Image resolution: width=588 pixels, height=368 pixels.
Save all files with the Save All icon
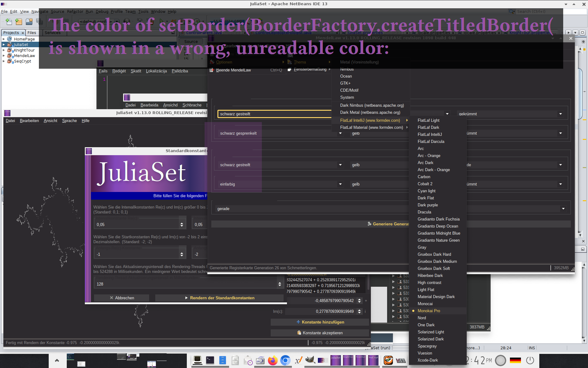point(40,22)
